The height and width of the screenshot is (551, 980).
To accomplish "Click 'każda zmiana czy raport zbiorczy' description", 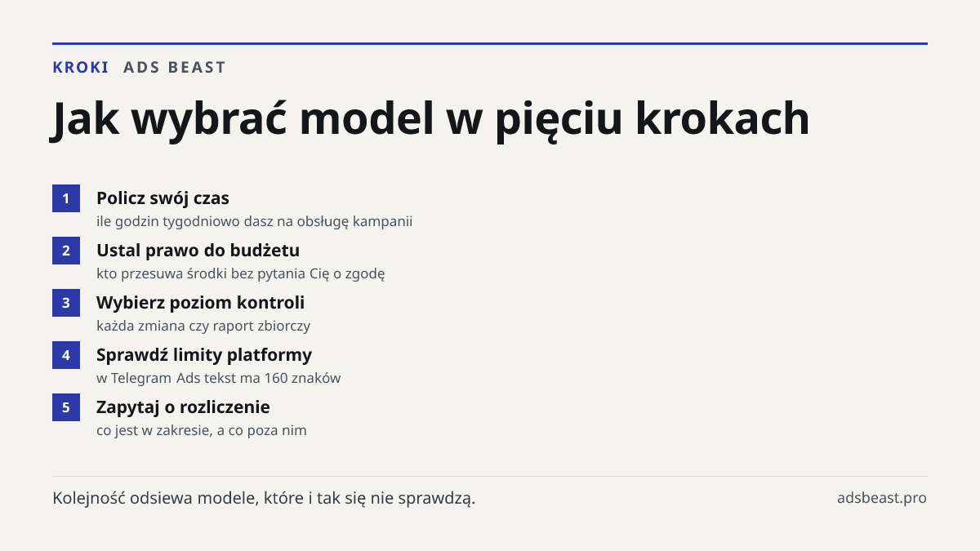I will tap(203, 326).
